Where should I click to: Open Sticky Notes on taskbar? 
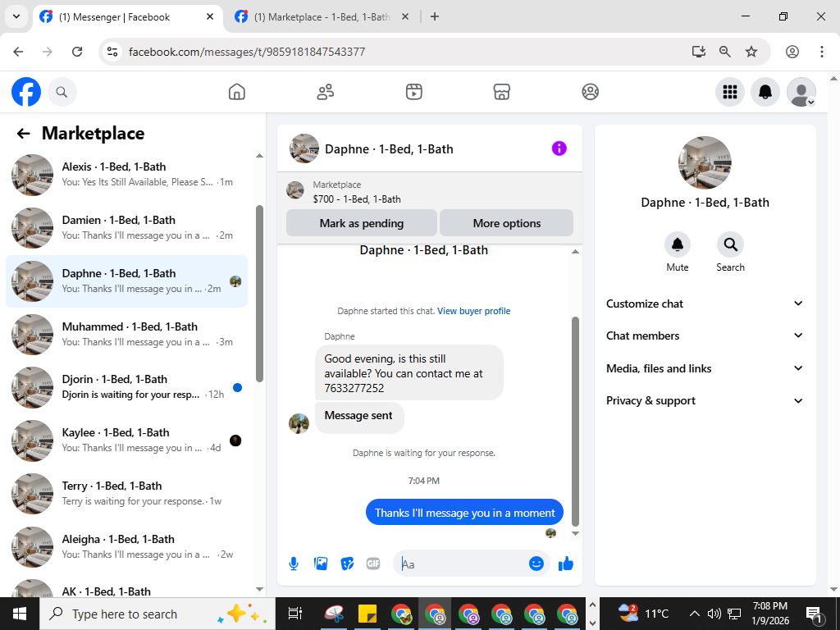(367, 614)
